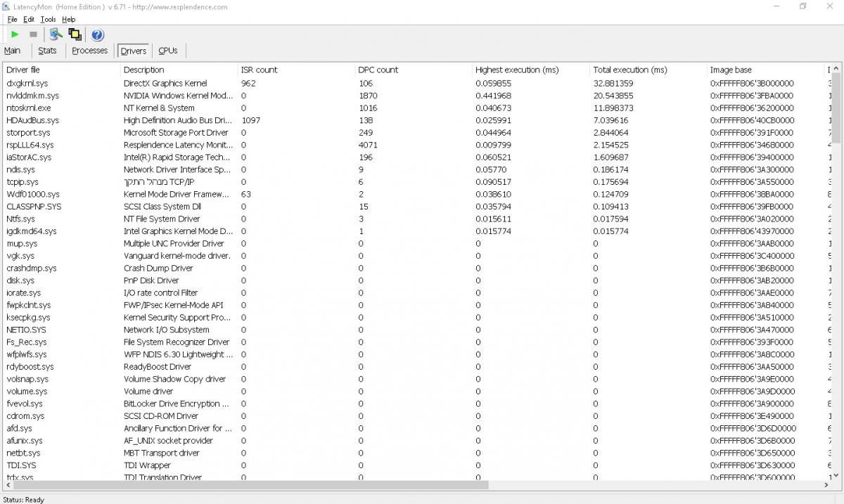844x504 pixels.
Task: Click the Status: Ready status bar text
Action: click(23, 499)
